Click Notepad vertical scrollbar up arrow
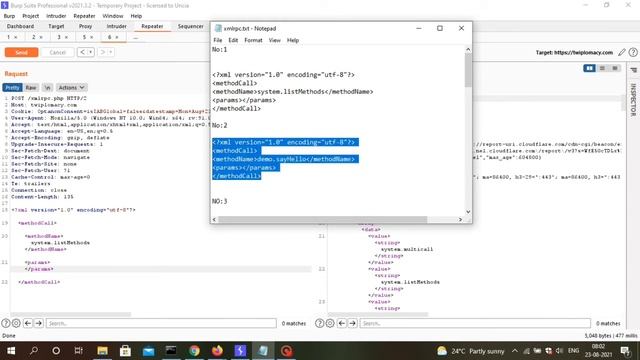640x360 pixels. (x=468, y=49)
